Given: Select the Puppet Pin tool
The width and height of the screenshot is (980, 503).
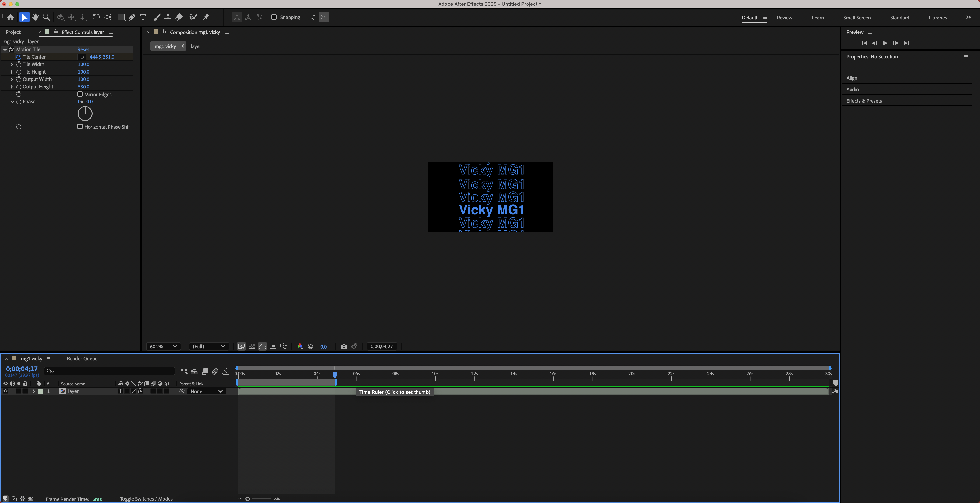Looking at the screenshot, I should [x=206, y=17].
